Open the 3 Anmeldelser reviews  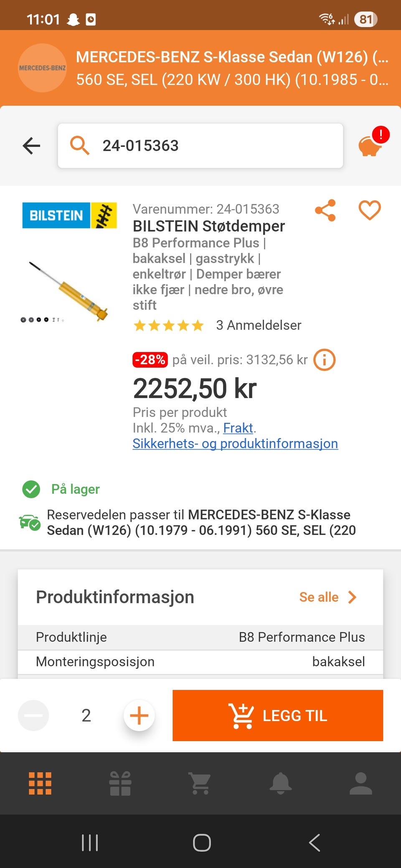(x=259, y=325)
